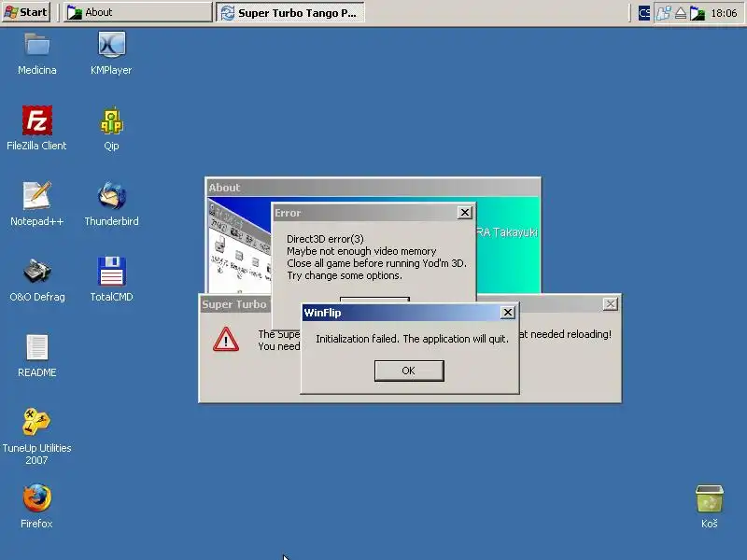
Task: Click "Try change some options." line
Action: point(344,275)
